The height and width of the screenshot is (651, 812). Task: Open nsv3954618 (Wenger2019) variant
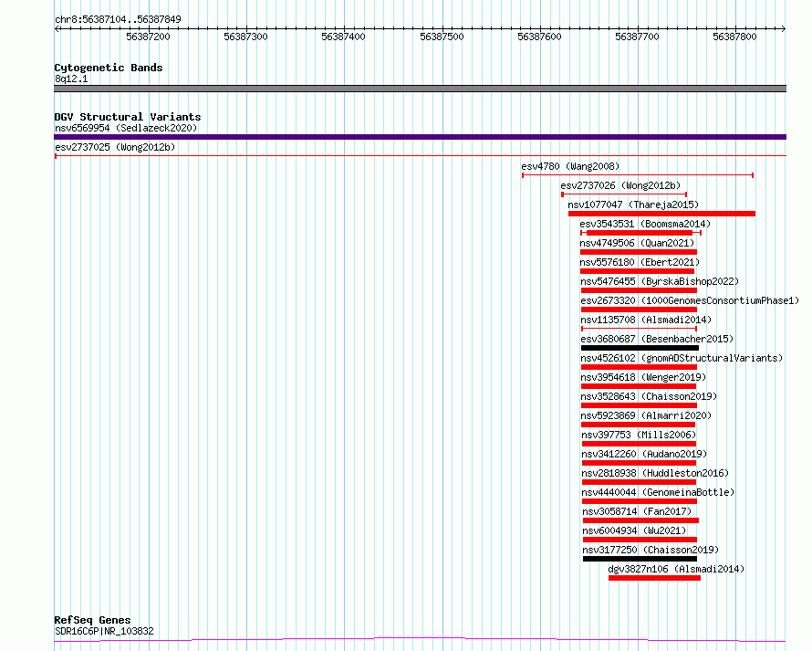pos(643,377)
